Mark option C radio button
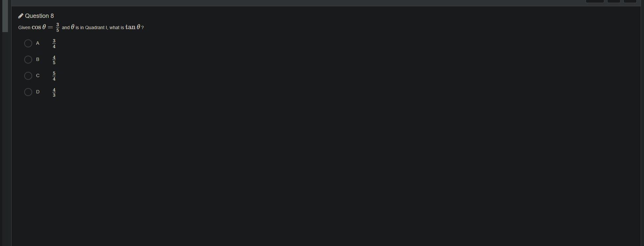 (x=28, y=76)
